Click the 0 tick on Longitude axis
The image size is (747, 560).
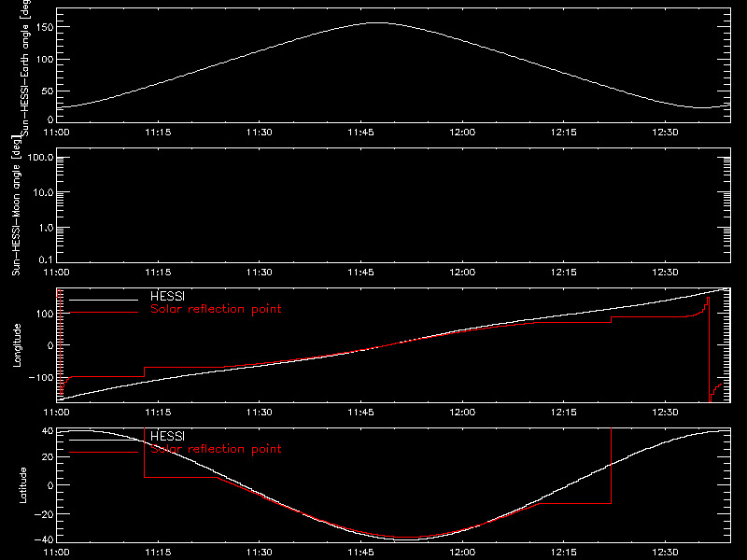pyautogui.click(x=50, y=345)
